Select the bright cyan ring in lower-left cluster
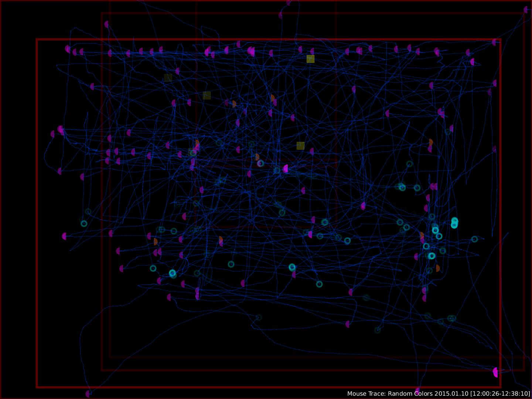The width and height of the screenshot is (532, 399). point(173,273)
